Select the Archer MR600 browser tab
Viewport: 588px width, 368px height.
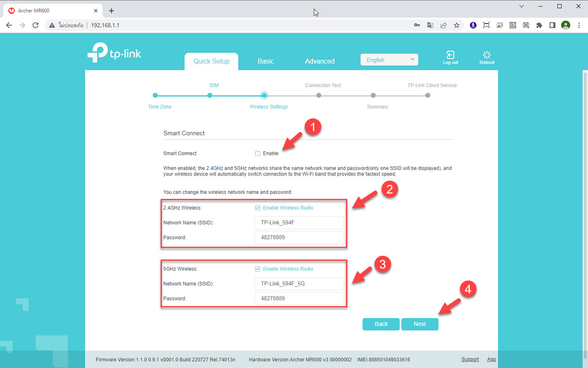[x=53, y=11]
